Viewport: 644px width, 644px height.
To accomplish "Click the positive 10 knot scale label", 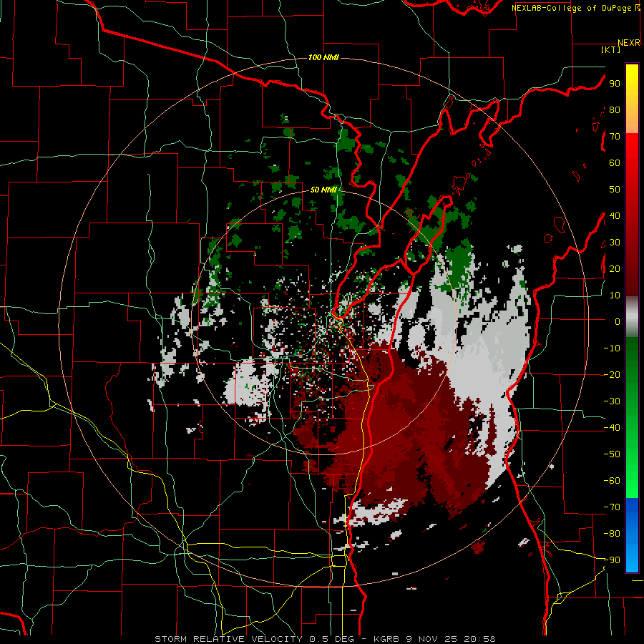I will 615,296.
